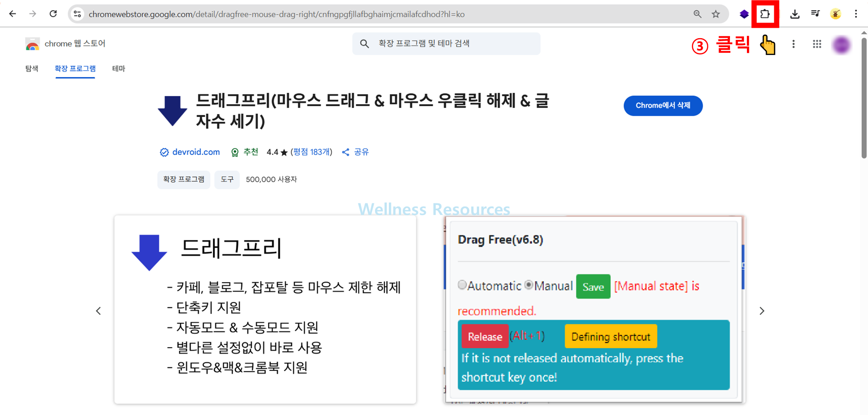Open the purple Google account avatar
The height and width of the screenshot is (415, 868).
click(x=842, y=45)
